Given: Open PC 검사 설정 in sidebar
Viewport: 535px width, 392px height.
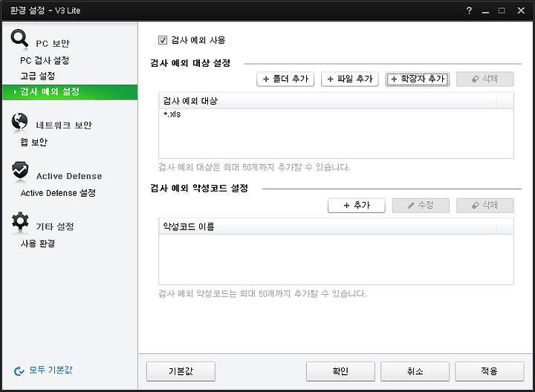Looking at the screenshot, I should pyautogui.click(x=45, y=61).
